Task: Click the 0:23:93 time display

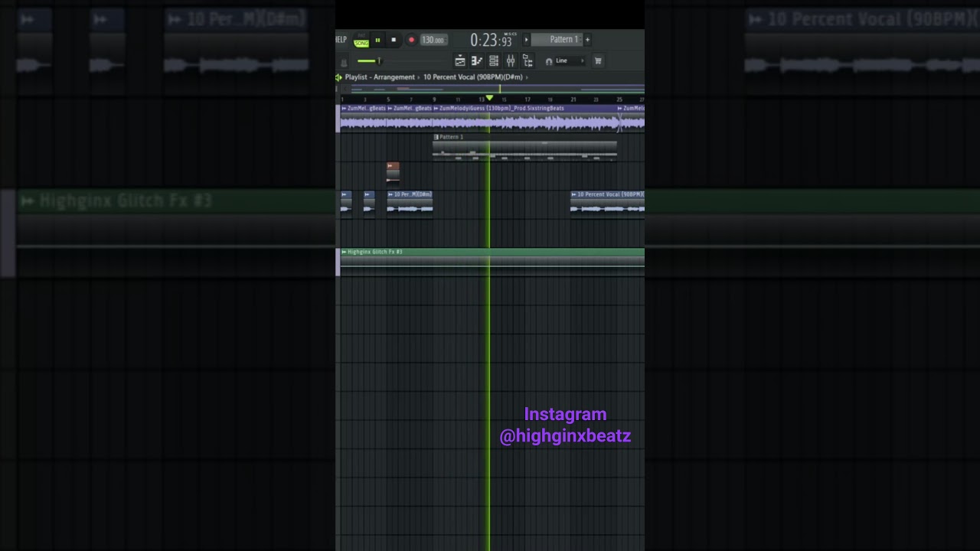Action: 492,40
